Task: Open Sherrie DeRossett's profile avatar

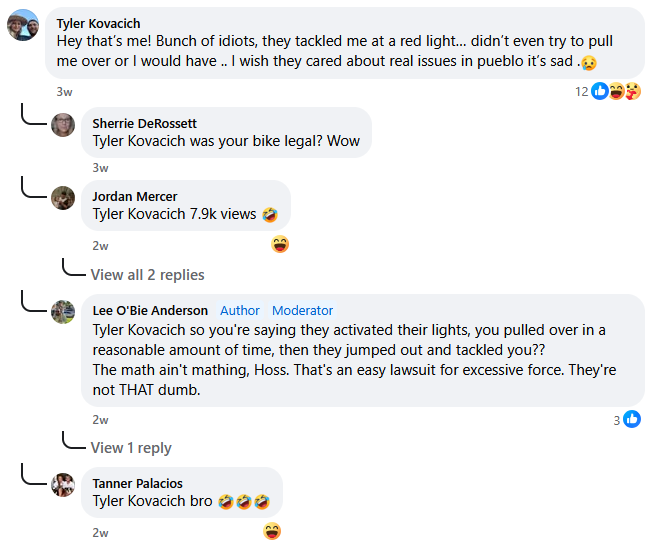Action: point(63,125)
